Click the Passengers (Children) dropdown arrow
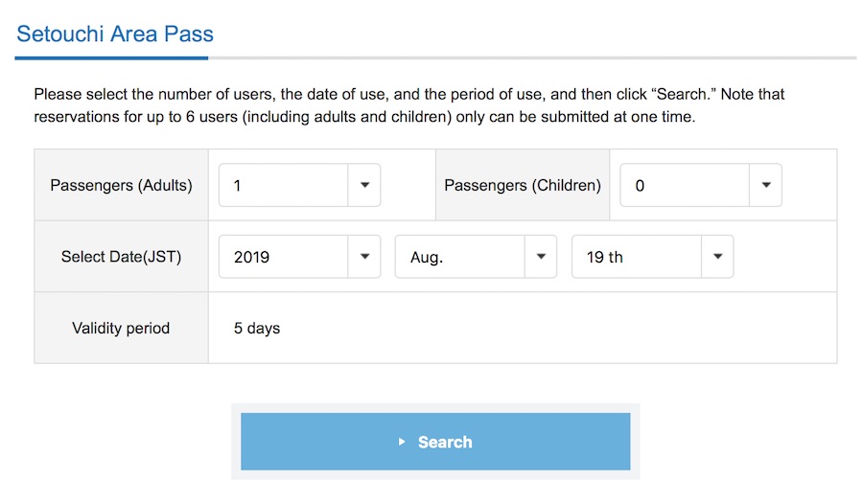The image size is (863, 504). point(765,186)
